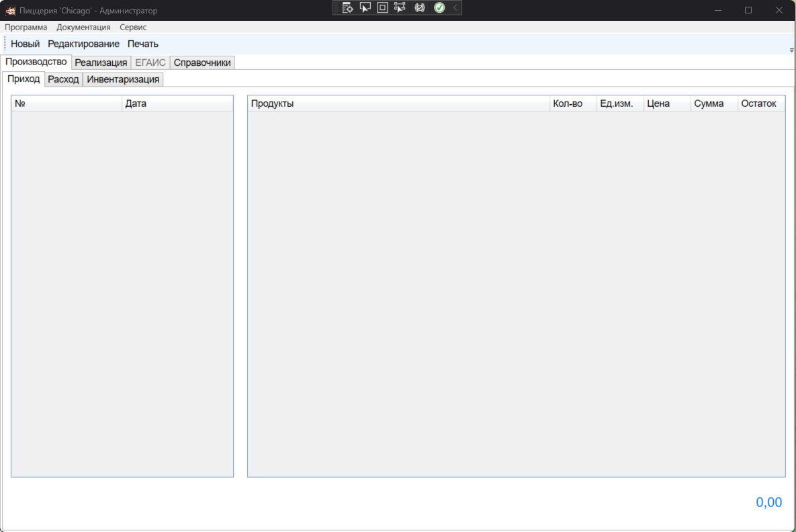
Task: Select the Приход sub-tab
Action: point(24,79)
